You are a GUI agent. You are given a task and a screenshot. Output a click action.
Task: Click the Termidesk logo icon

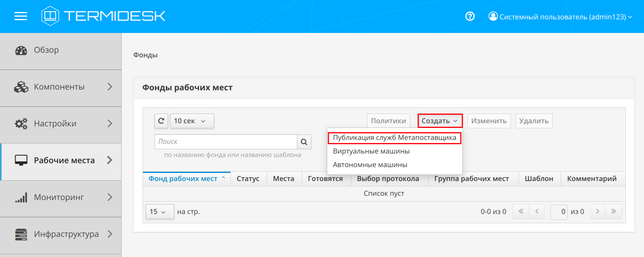pos(50,16)
